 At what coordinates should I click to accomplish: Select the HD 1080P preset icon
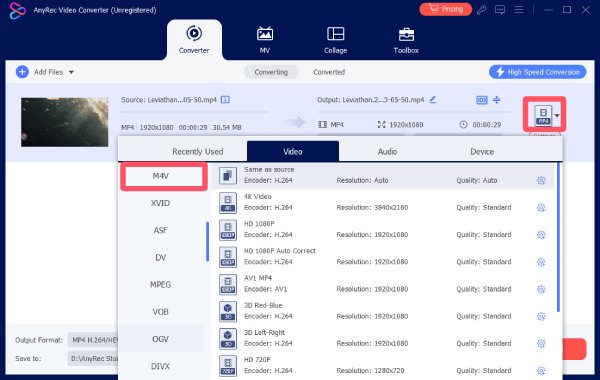[x=228, y=230]
